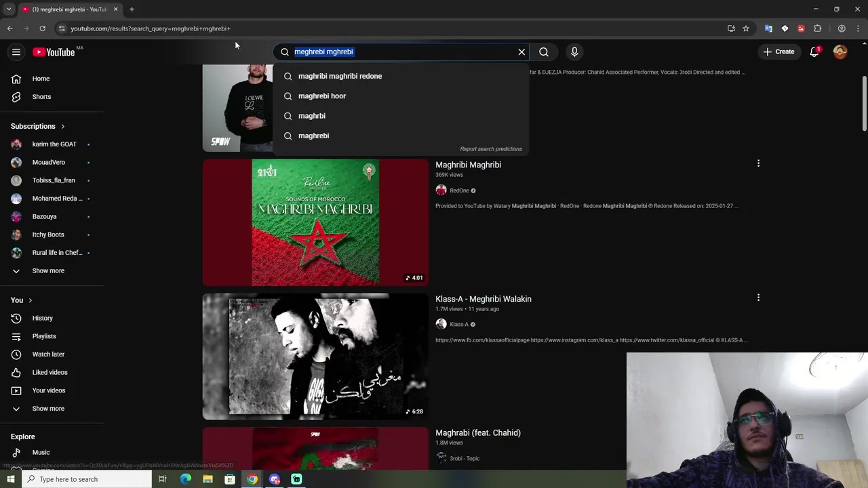The width and height of the screenshot is (868, 488).
Task: Click the taskbar search box
Action: [86, 479]
